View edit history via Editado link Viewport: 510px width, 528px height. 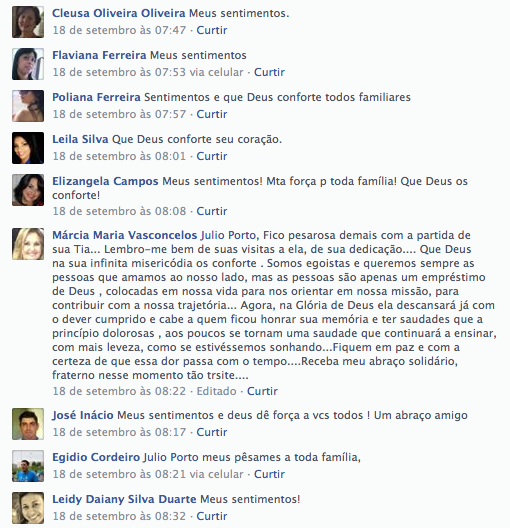(216, 391)
